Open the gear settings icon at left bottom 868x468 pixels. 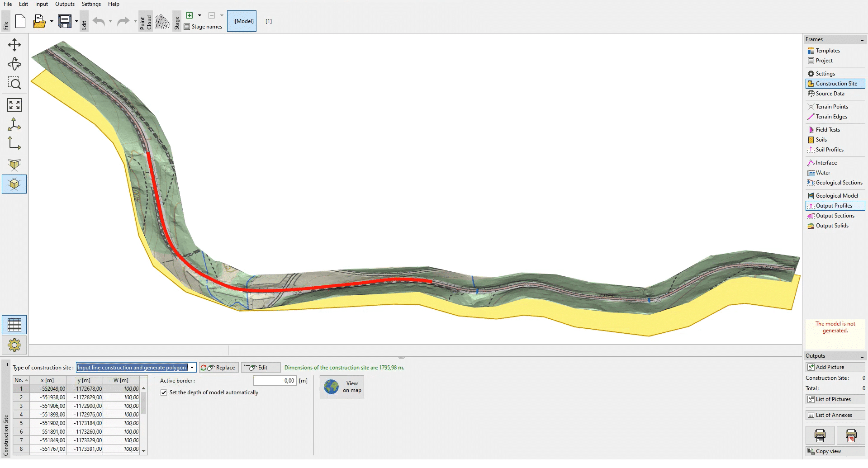click(x=14, y=345)
